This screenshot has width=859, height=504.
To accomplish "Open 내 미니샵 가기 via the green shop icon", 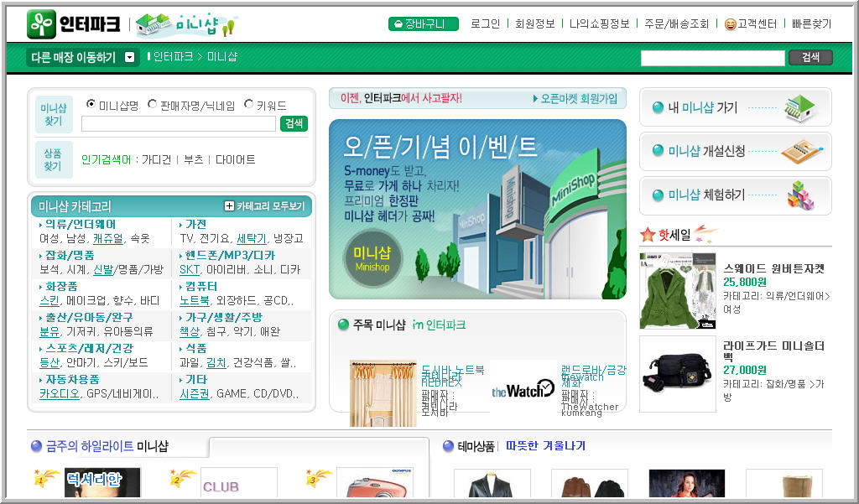I will click(x=799, y=107).
